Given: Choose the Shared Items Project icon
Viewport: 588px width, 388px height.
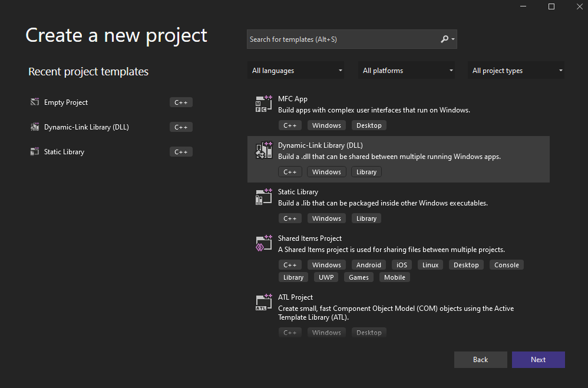Looking at the screenshot, I should [263, 243].
